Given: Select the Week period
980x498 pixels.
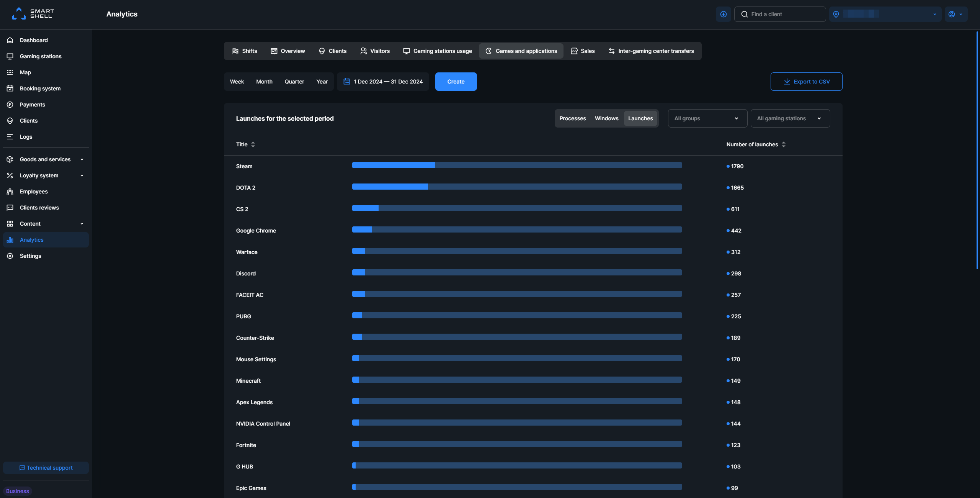Looking at the screenshot, I should tap(237, 82).
